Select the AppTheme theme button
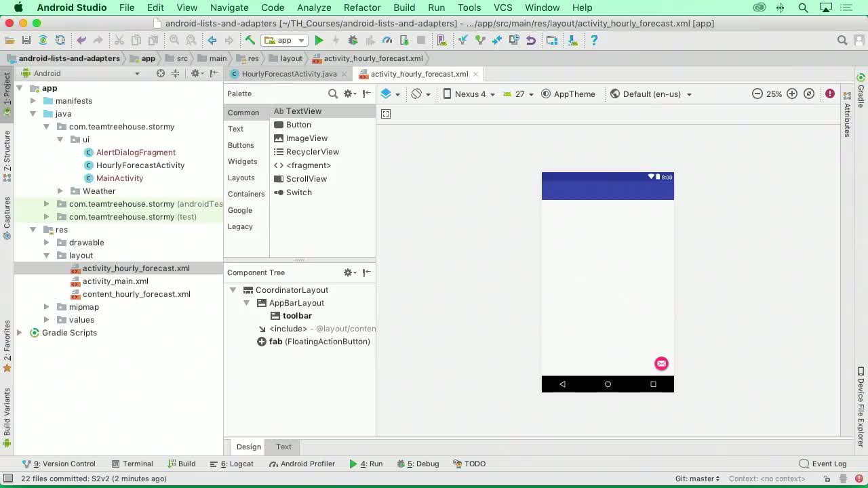This screenshot has height=488, width=868. (x=568, y=94)
